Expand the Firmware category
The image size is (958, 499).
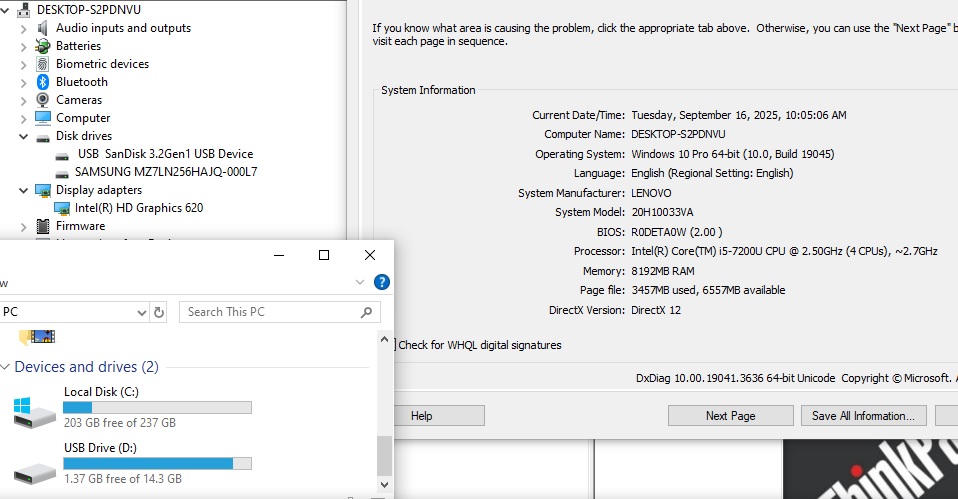[x=24, y=226]
